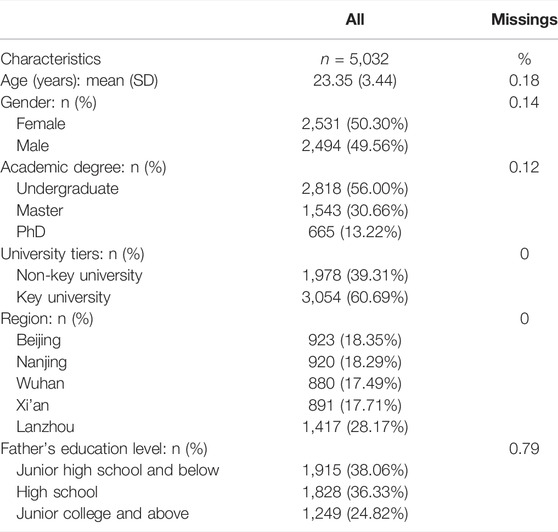Select the 'Characteristics' row label
This screenshot has height=532, width=558.
coord(51,59)
